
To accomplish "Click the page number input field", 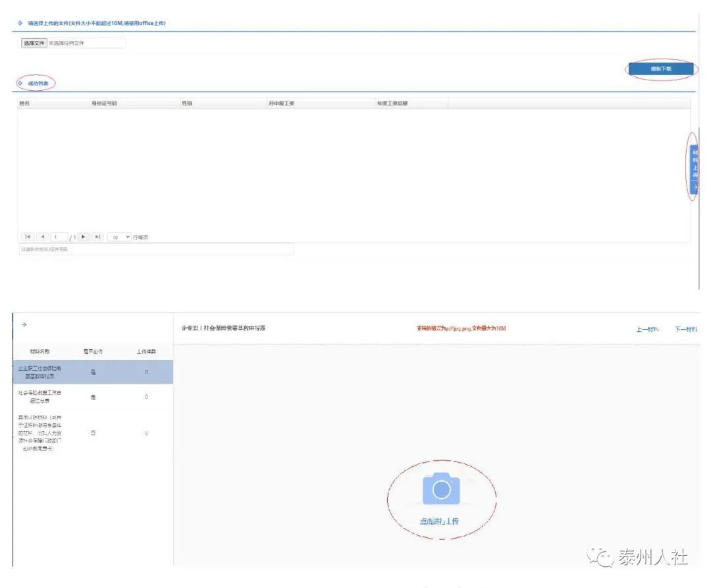I will pos(59,236).
